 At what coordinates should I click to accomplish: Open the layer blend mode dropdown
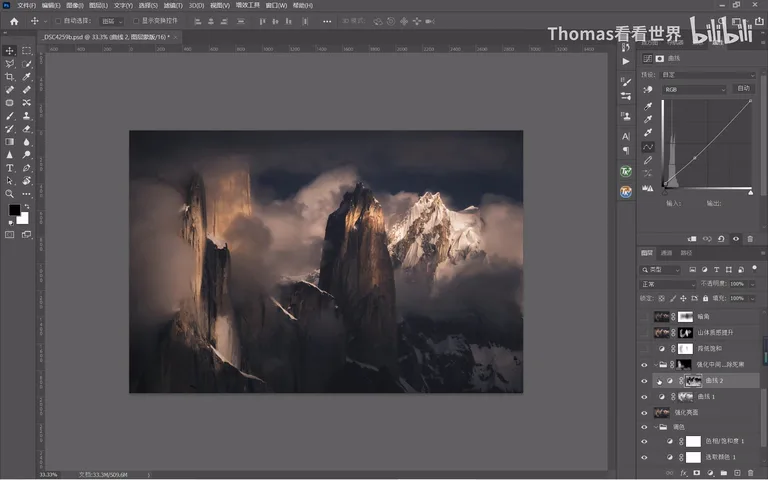[x=668, y=284]
